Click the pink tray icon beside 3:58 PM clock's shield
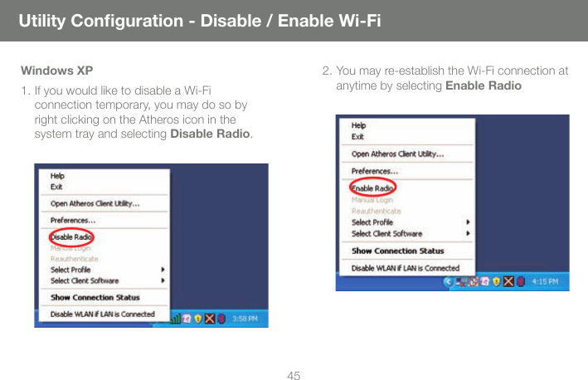This screenshot has width=588, height=380. pyautogui.click(x=187, y=319)
